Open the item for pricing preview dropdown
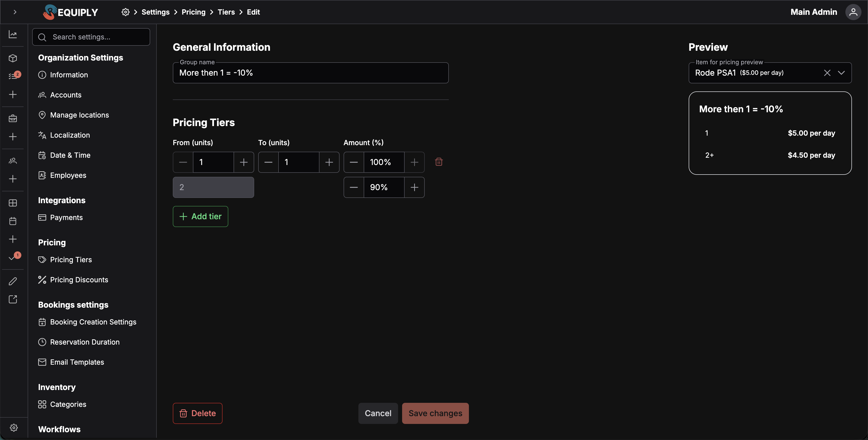The image size is (868, 440). (x=841, y=73)
